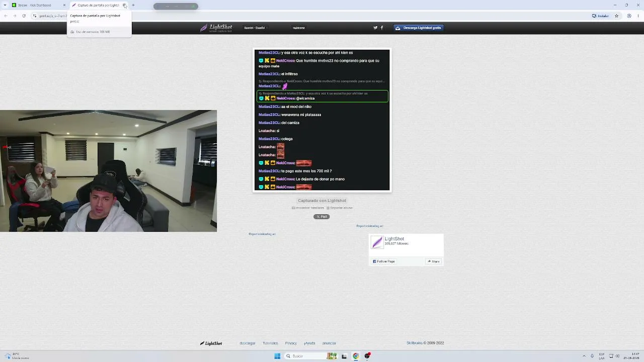The width and height of the screenshot is (644, 362).
Task: Open the Chrome three-dot menu
Action: coord(638,16)
